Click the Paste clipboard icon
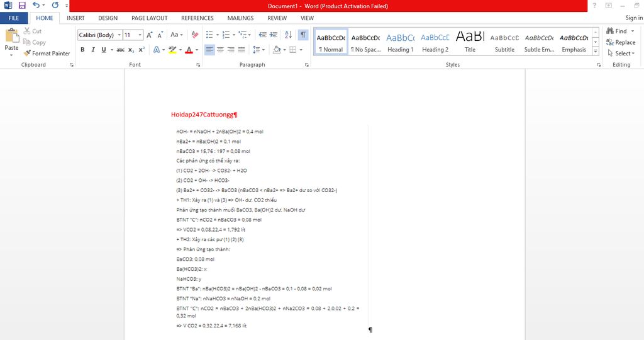This screenshot has height=340, width=644. tap(12, 36)
